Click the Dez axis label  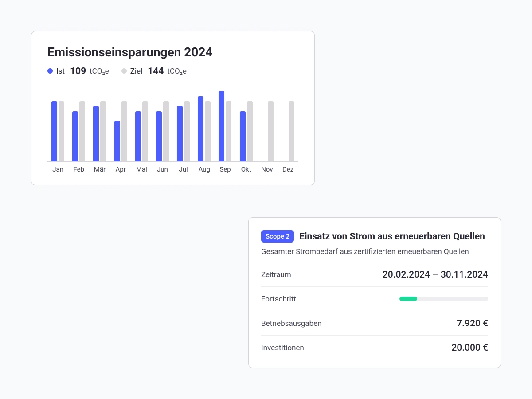pos(288,169)
